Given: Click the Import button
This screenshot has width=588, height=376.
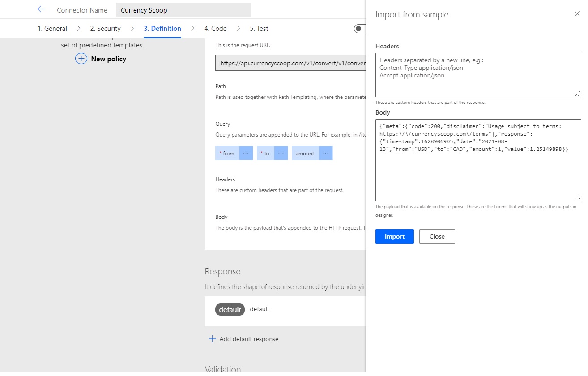Looking at the screenshot, I should [394, 236].
